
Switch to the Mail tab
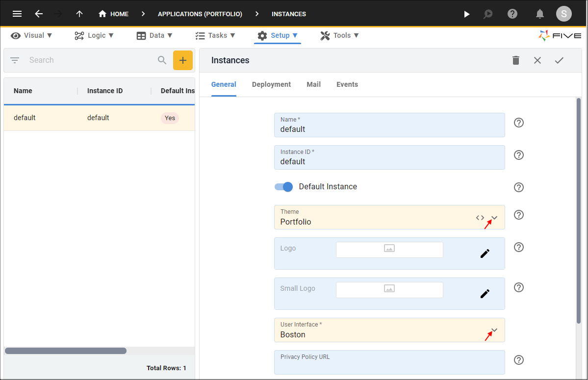click(x=313, y=85)
